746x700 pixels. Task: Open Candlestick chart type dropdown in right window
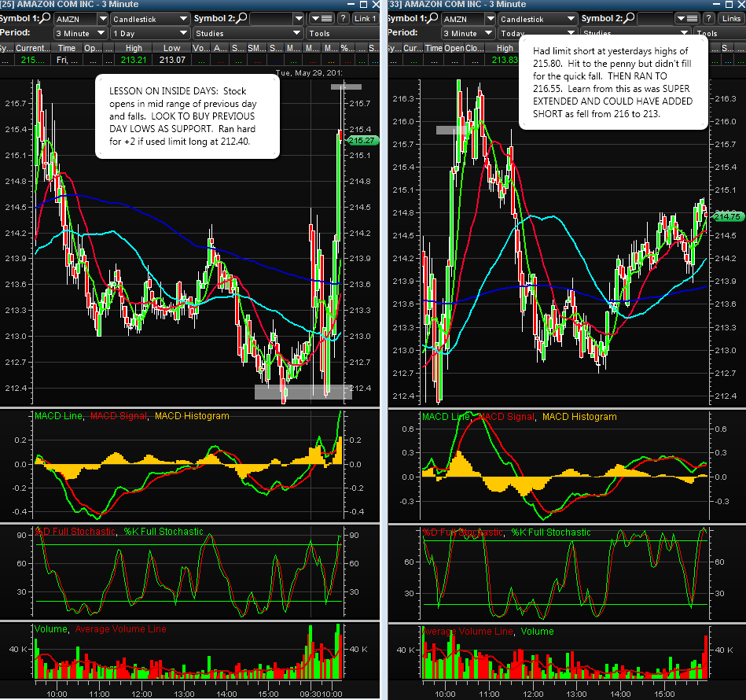pos(538,19)
